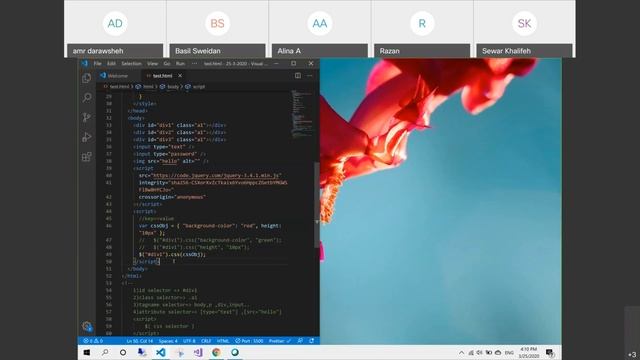Open the Cortana circle icon in taskbar
Image resolution: width=640 pixels, height=360 pixels.
(123, 352)
